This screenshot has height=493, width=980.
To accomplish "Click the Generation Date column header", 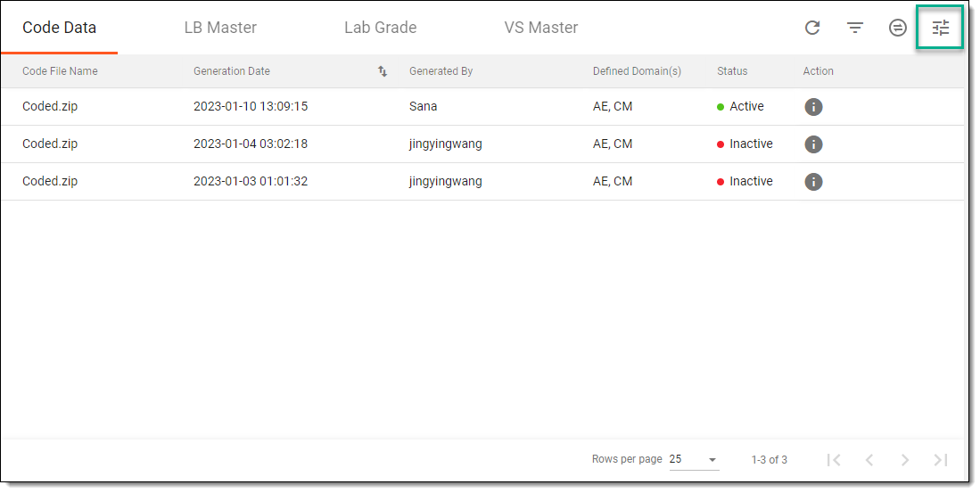I will 232,71.
